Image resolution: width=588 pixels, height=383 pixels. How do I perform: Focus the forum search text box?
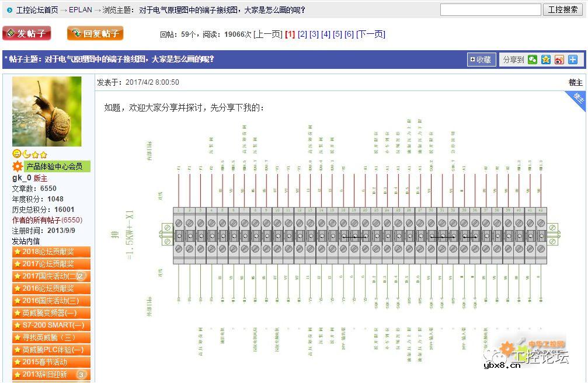click(490, 10)
